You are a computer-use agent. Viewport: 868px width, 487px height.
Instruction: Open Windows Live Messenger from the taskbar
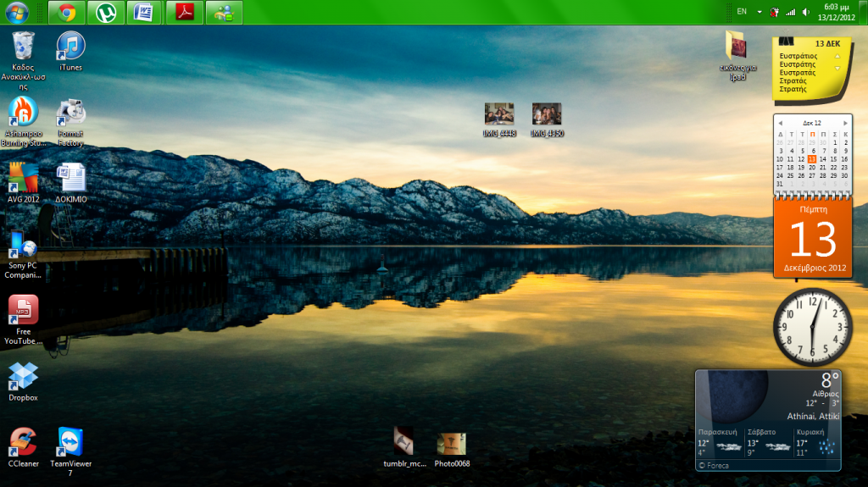223,12
